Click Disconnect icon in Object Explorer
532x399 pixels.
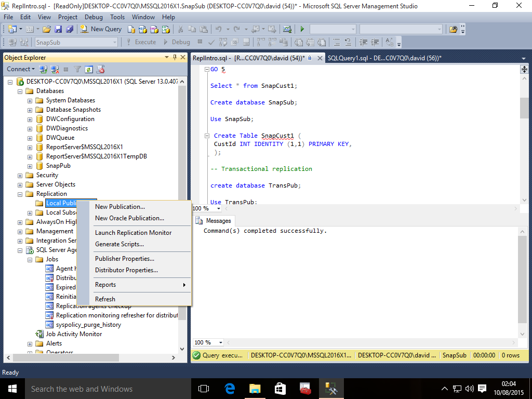click(55, 69)
